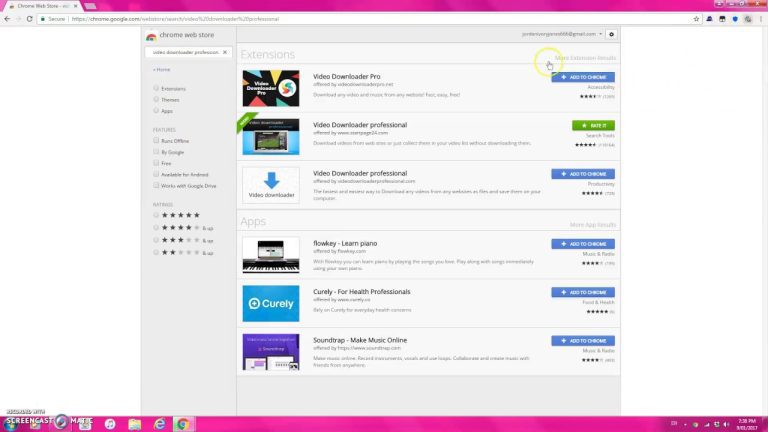Open the account email dropdown

click(562, 34)
